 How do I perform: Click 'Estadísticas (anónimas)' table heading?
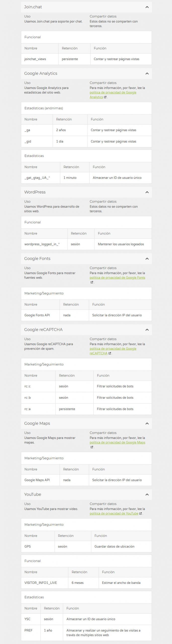[x=44, y=108]
